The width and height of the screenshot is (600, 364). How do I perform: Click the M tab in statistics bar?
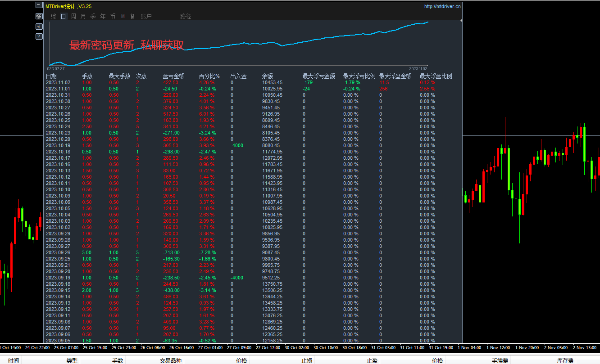[x=123, y=16]
